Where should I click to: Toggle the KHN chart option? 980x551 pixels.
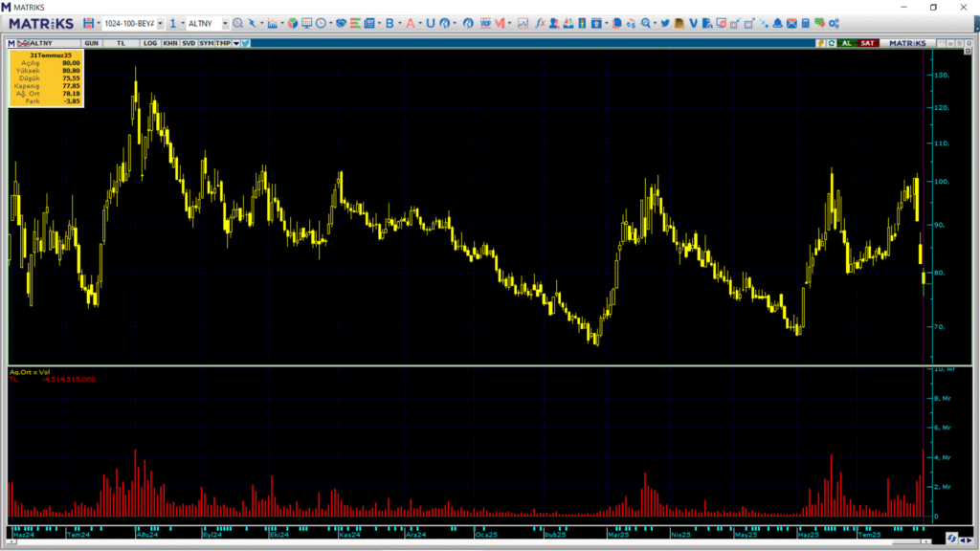coord(169,43)
